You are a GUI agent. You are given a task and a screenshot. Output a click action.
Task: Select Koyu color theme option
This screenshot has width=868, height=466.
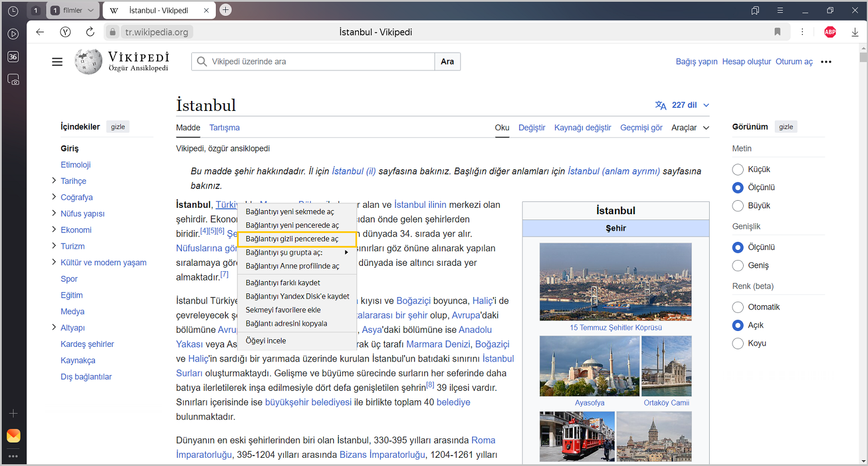(738, 343)
